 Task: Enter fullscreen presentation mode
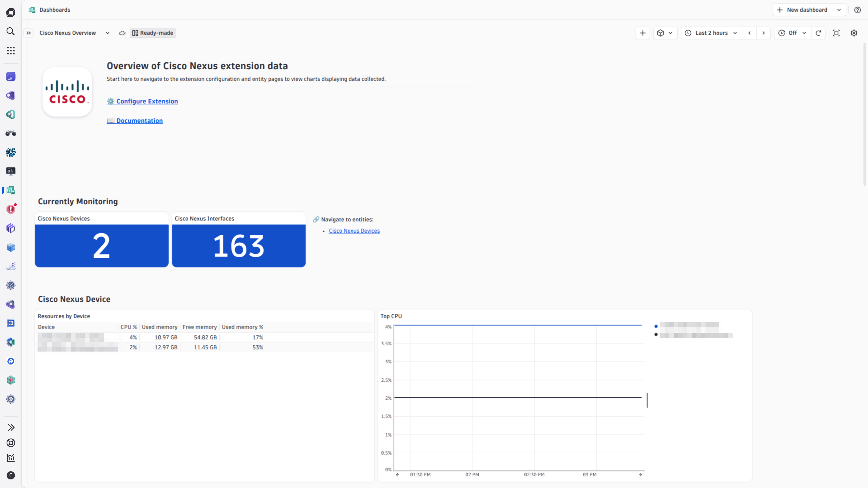click(x=836, y=33)
